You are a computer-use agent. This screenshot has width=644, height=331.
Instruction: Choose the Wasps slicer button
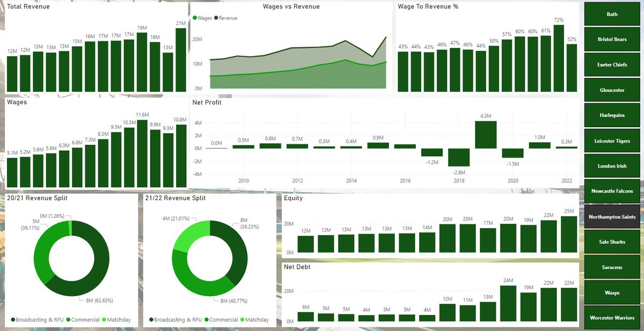pos(612,293)
